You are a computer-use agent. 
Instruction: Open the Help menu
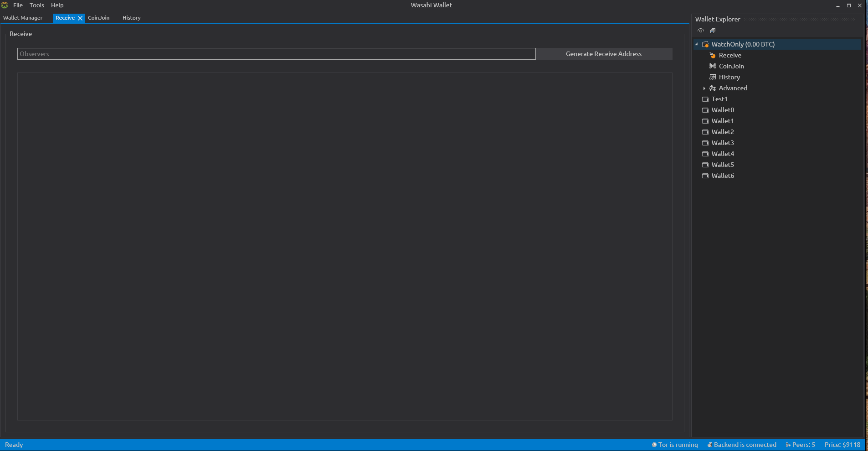tap(57, 5)
